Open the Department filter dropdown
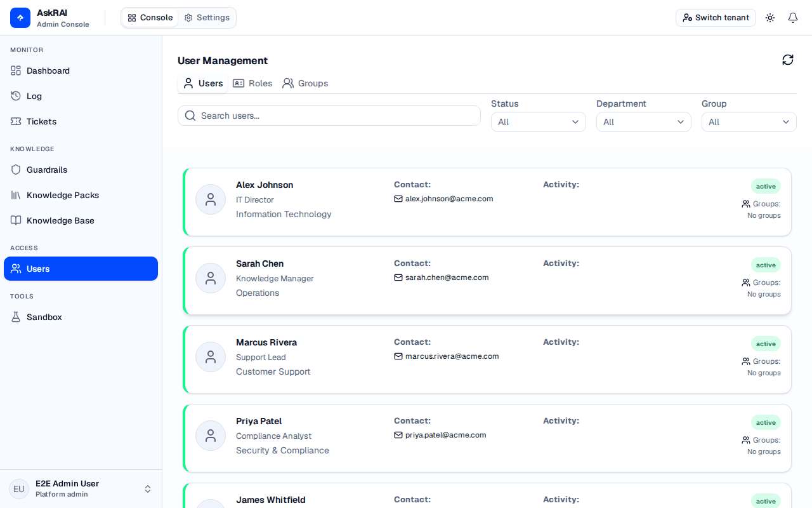 point(644,122)
